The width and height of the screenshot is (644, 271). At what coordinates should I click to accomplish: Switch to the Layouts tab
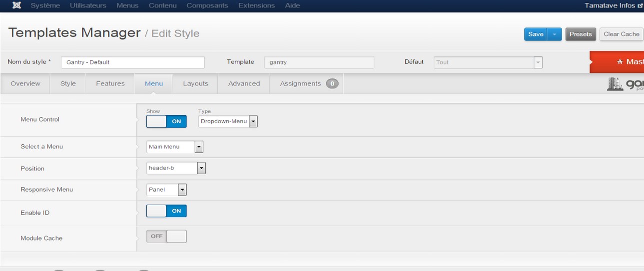[x=195, y=84]
